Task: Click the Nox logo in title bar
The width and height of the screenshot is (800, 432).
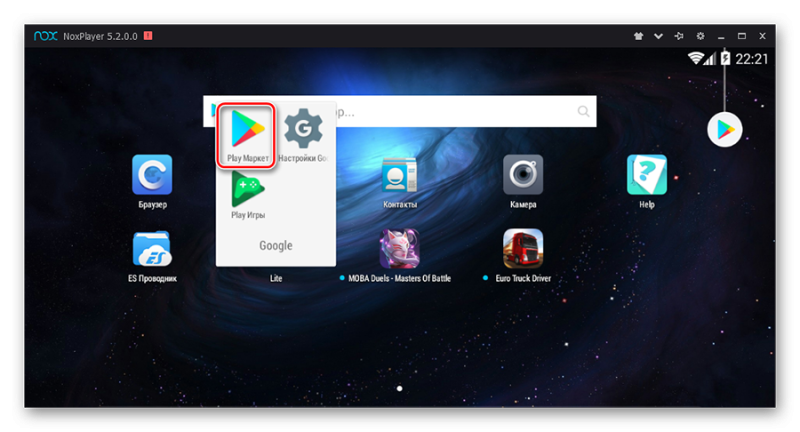Action: click(45, 36)
